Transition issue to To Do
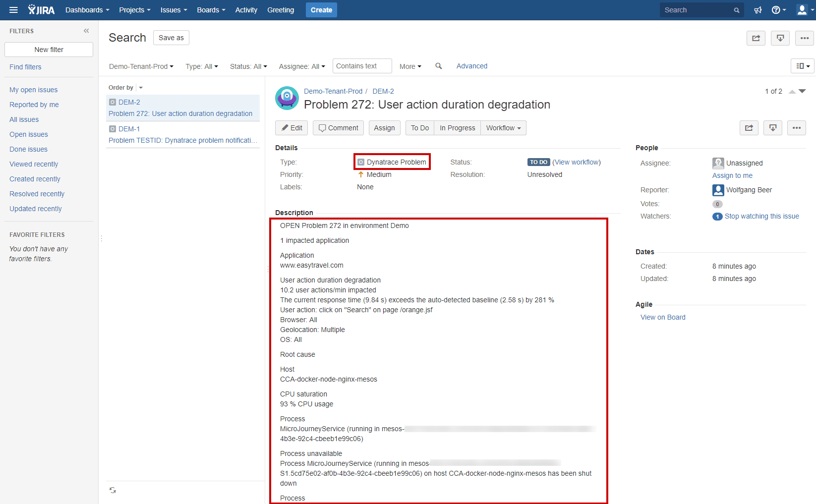Screen dimensions: 816x504 point(420,128)
